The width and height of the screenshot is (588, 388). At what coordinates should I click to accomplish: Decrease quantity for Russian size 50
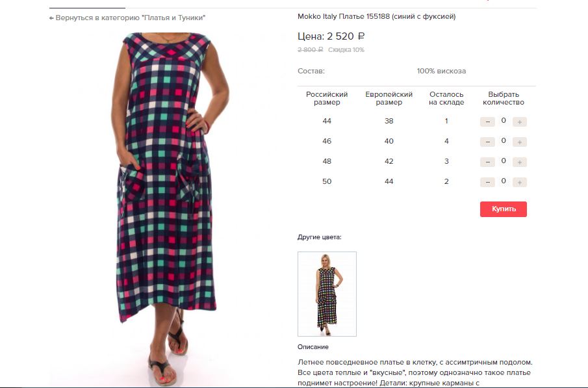click(487, 183)
